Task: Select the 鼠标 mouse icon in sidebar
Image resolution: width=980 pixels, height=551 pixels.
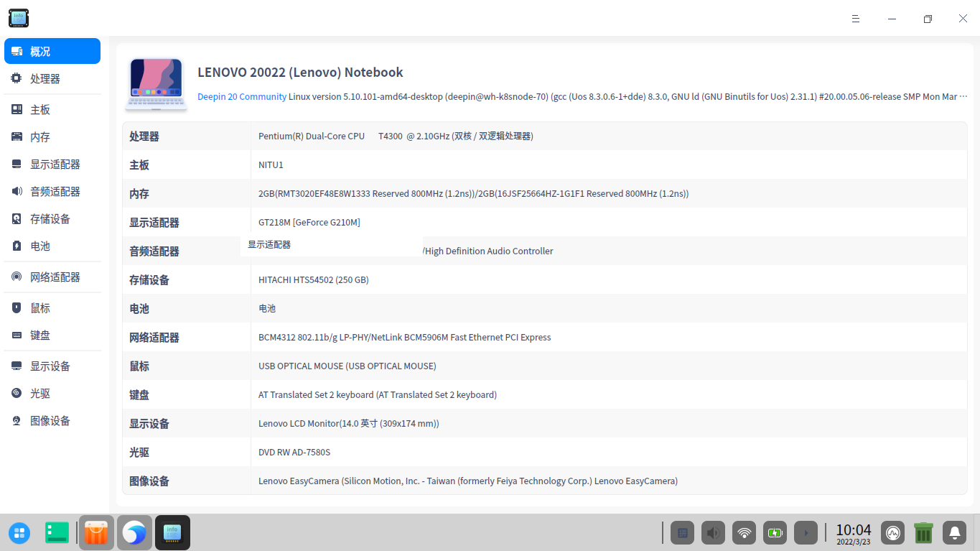Action: point(17,307)
